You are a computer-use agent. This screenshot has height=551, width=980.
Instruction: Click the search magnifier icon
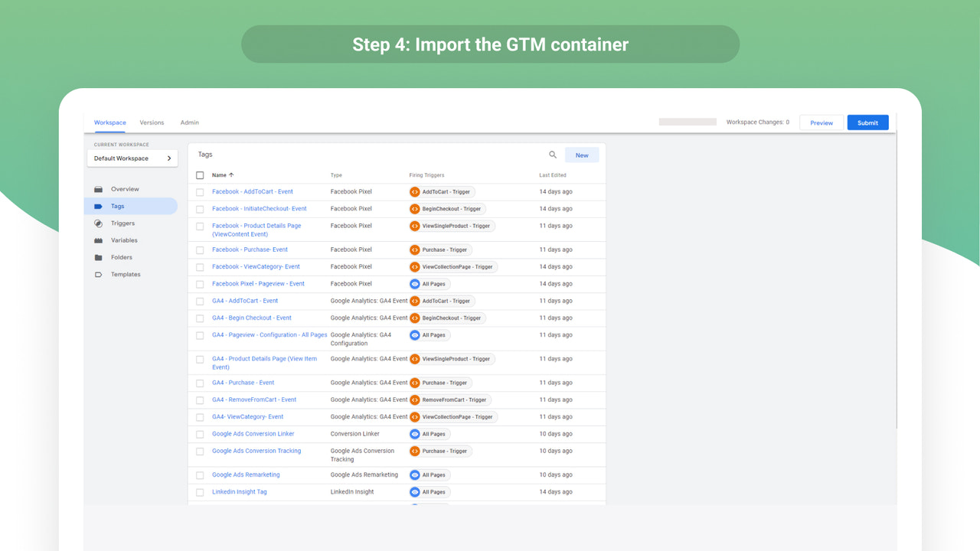[553, 154]
